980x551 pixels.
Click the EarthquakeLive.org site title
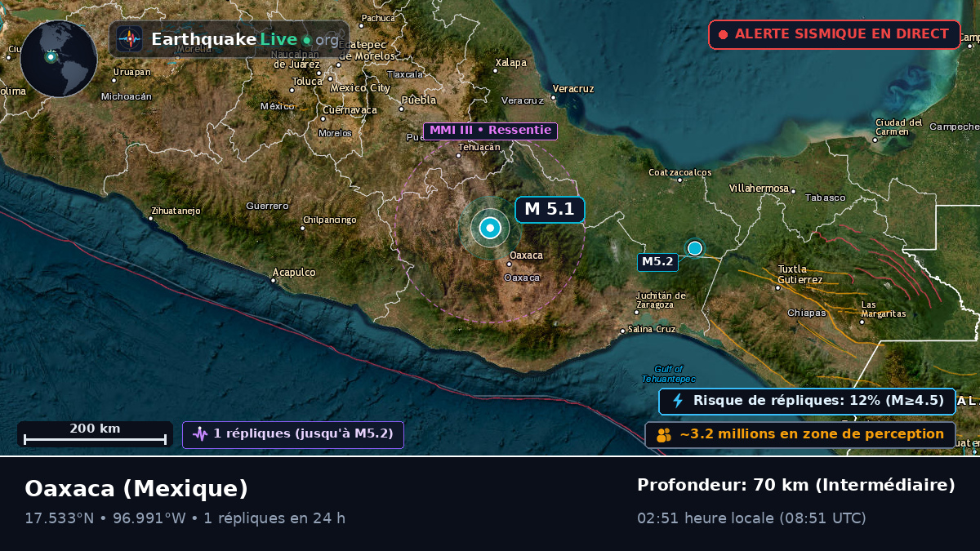[x=245, y=39]
